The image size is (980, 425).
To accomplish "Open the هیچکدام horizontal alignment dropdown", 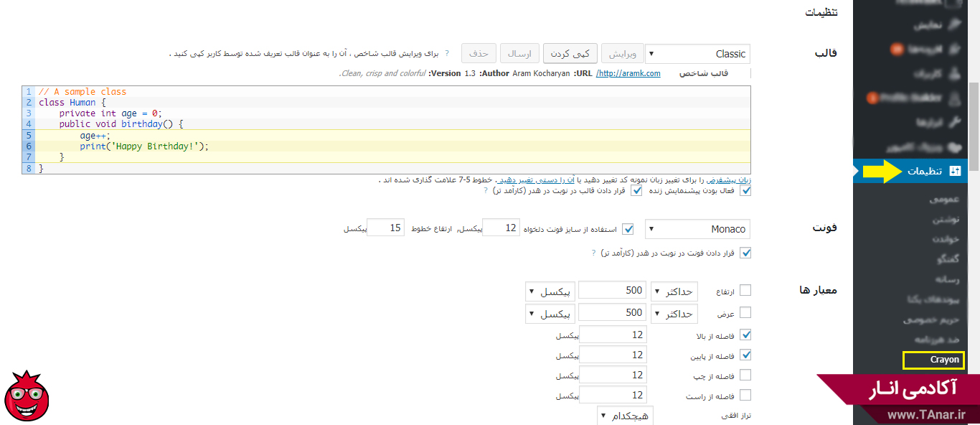I will 625,415.
